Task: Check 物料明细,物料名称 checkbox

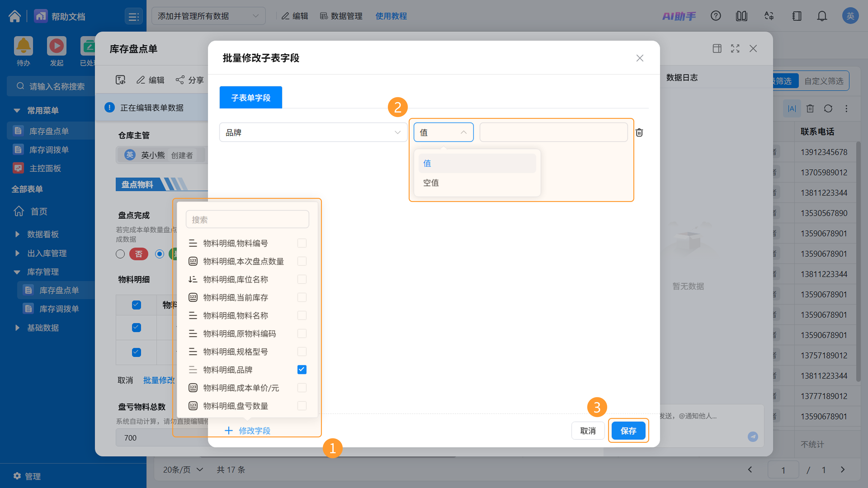Action: (302, 315)
